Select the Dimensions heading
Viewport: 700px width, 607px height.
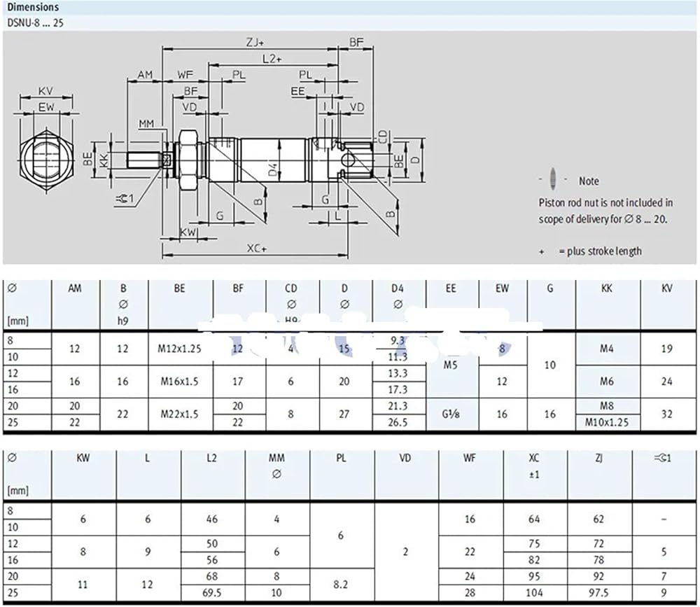[x=33, y=7]
